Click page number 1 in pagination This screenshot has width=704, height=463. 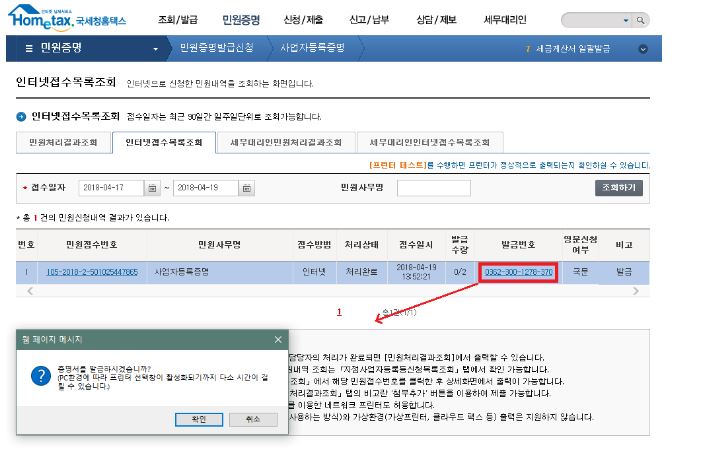[339, 312]
